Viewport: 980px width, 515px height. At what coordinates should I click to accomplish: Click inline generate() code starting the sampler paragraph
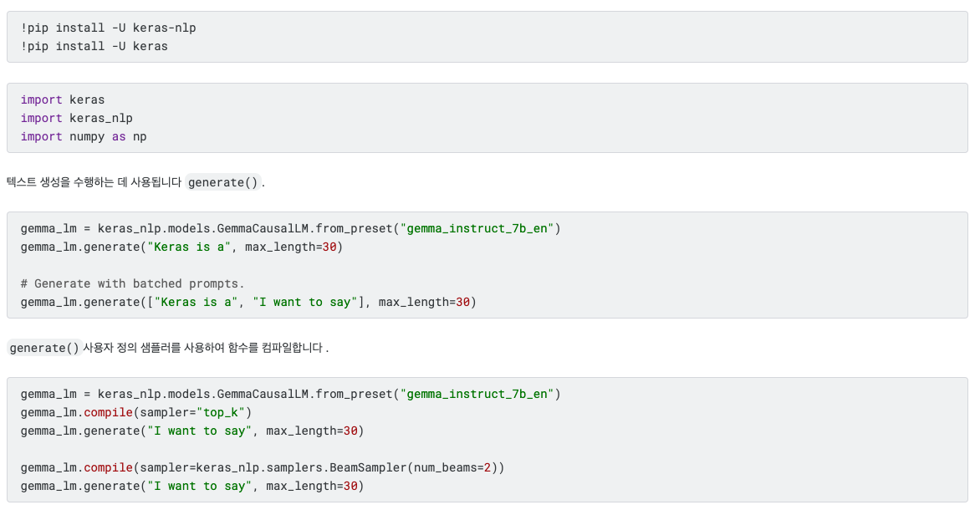pyautogui.click(x=43, y=348)
